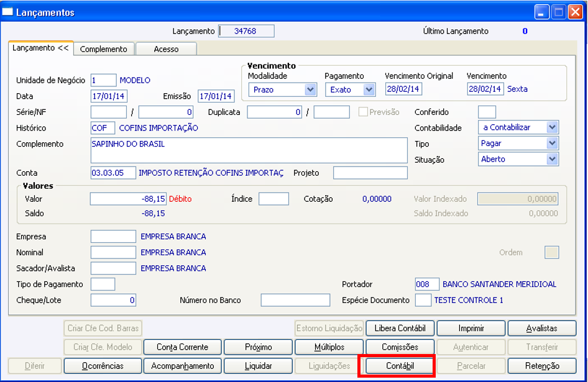Viewport: 588px width, 382px height.
Task: Click the Complemento text area
Action: 249,150
